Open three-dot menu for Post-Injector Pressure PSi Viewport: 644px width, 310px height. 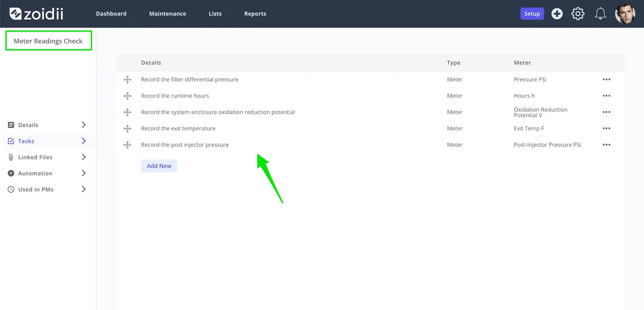606,145
